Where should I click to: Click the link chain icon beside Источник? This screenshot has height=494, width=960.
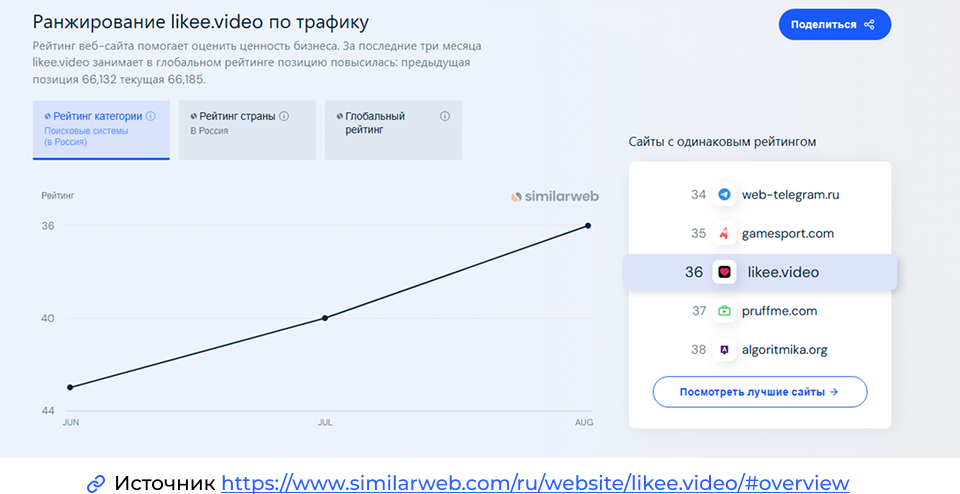point(96,484)
